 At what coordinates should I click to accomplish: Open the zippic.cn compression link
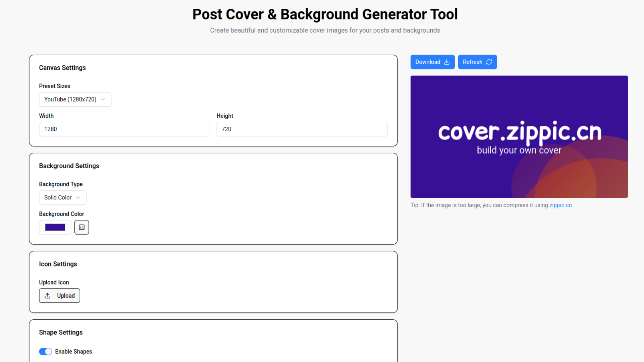point(560,205)
